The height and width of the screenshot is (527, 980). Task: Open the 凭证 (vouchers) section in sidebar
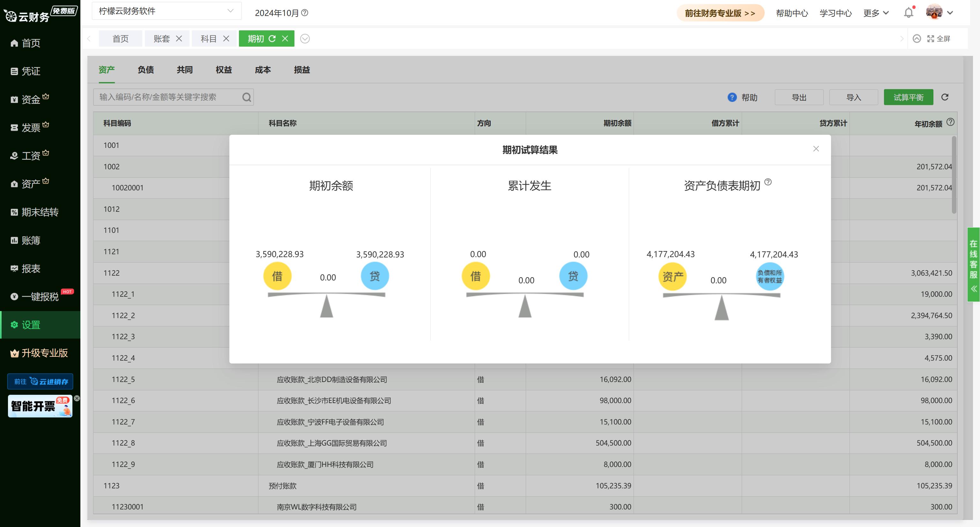click(x=32, y=71)
